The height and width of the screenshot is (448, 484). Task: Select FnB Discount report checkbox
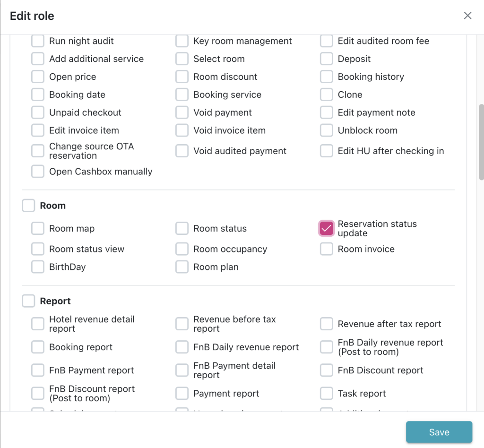click(x=326, y=370)
